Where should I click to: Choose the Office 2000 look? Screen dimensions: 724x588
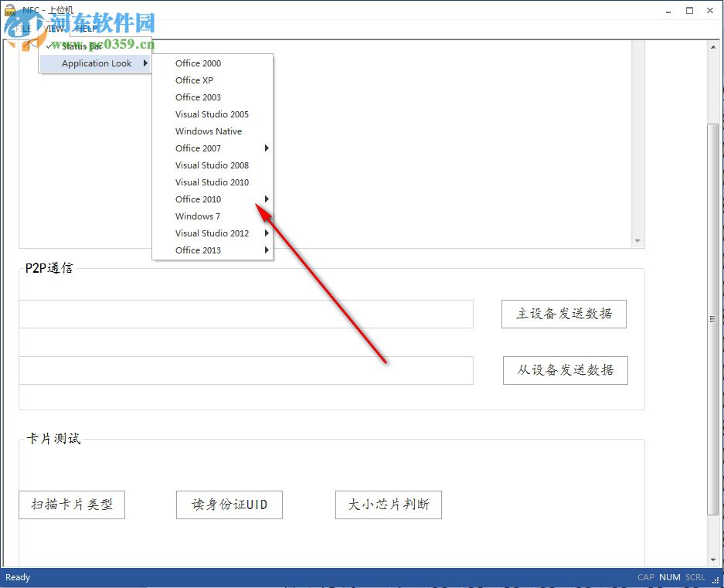click(212, 63)
